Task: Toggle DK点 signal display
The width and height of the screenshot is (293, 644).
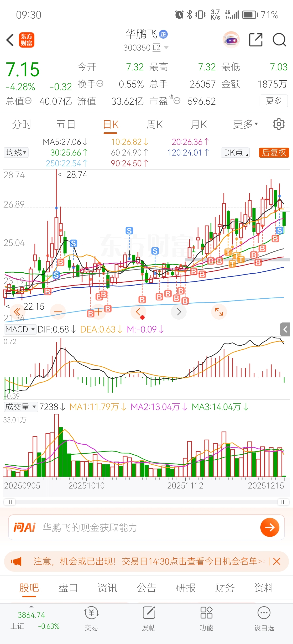Action: (x=235, y=152)
